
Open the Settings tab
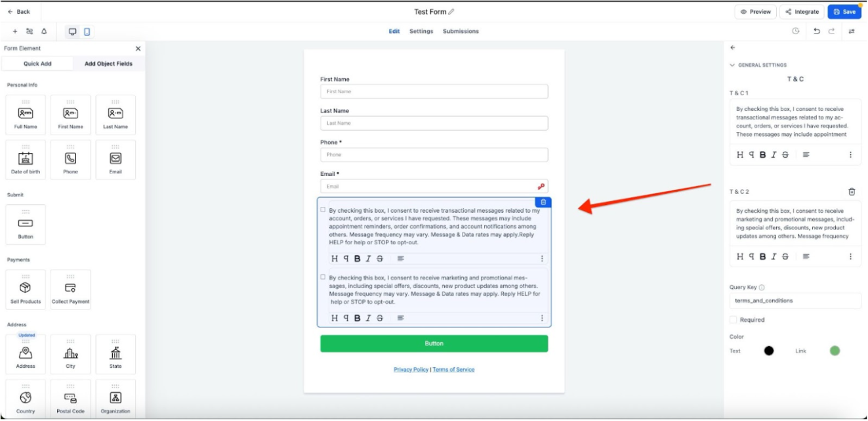click(x=421, y=32)
